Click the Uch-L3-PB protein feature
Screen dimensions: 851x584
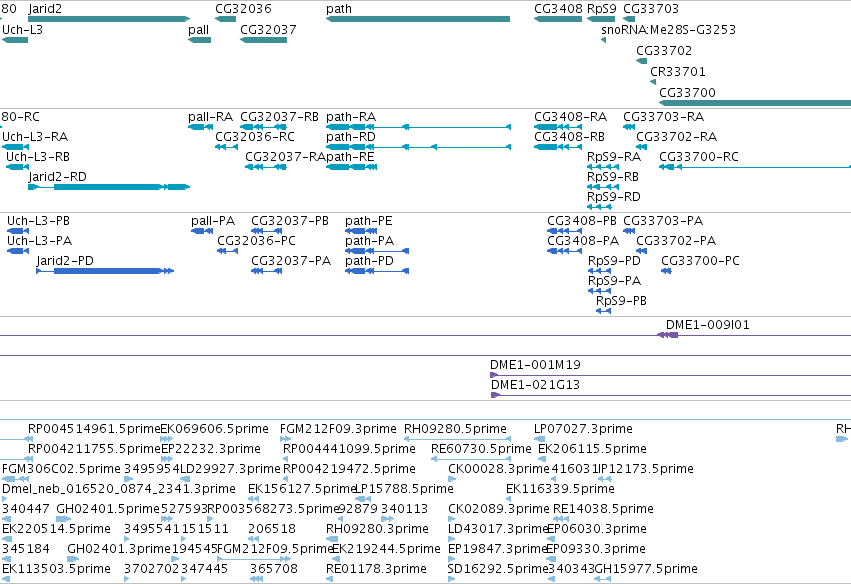pos(18,231)
